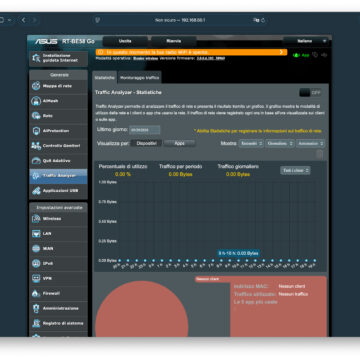Click the browser reload icon

(263, 20)
